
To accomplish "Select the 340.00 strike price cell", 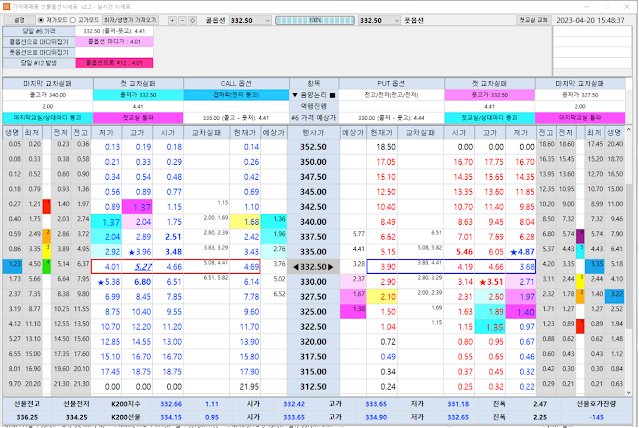I will click(x=314, y=222).
